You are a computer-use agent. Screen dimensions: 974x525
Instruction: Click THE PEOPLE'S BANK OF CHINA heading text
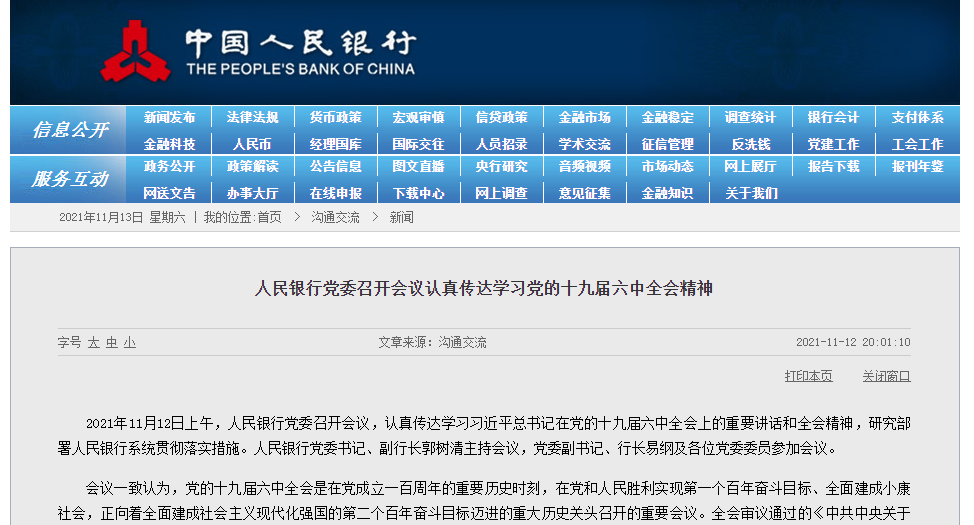pyautogui.click(x=301, y=69)
